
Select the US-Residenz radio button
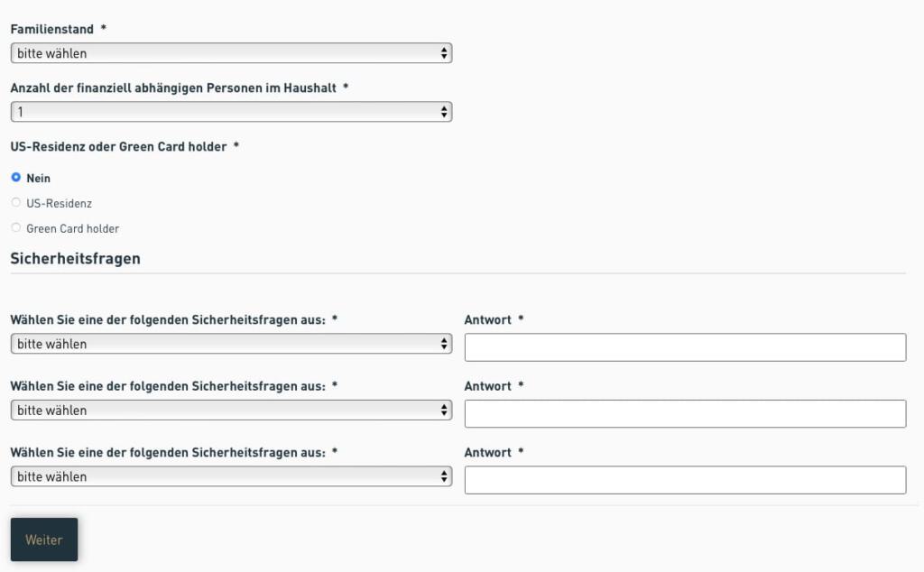coord(15,202)
